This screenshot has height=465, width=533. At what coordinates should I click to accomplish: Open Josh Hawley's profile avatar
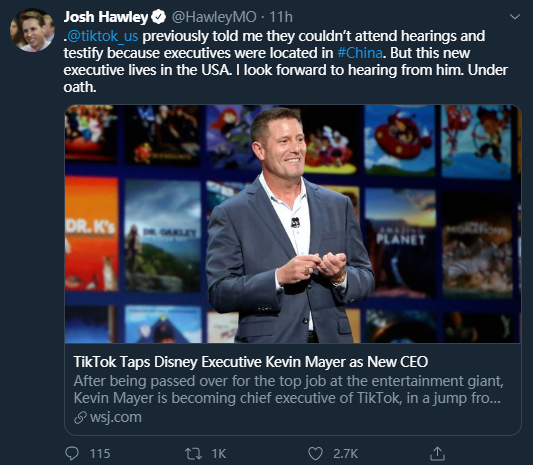32,30
